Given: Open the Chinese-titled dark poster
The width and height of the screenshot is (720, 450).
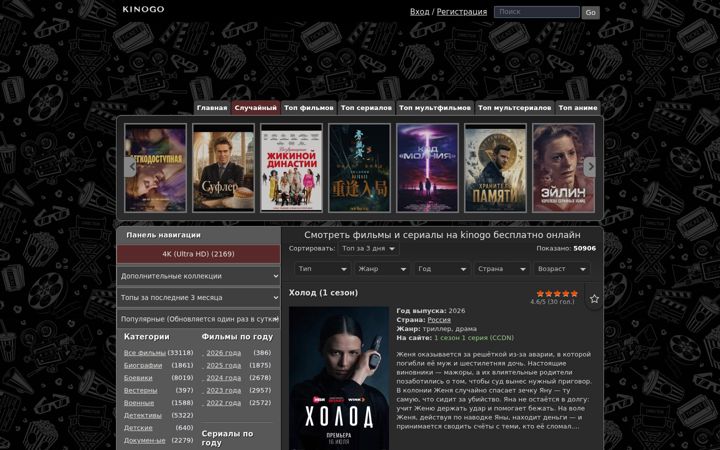Looking at the screenshot, I should tap(360, 168).
